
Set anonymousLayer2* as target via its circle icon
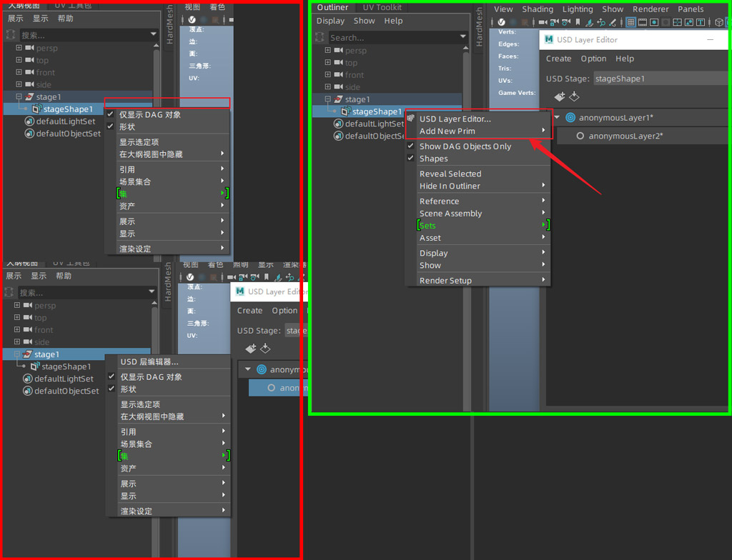click(580, 136)
